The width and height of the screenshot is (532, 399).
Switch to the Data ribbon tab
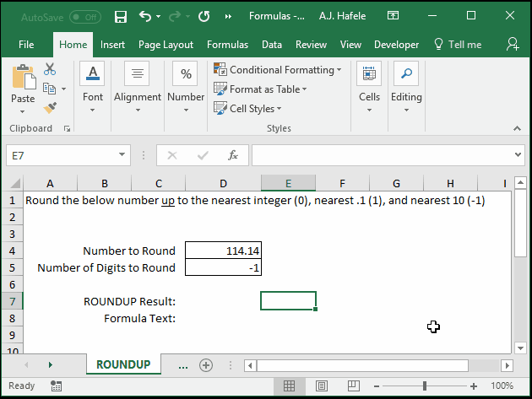coord(272,45)
